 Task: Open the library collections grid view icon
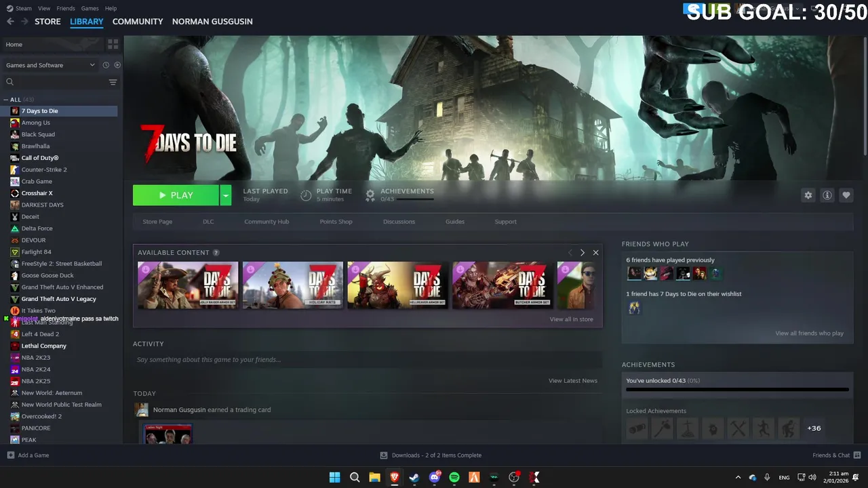113,44
